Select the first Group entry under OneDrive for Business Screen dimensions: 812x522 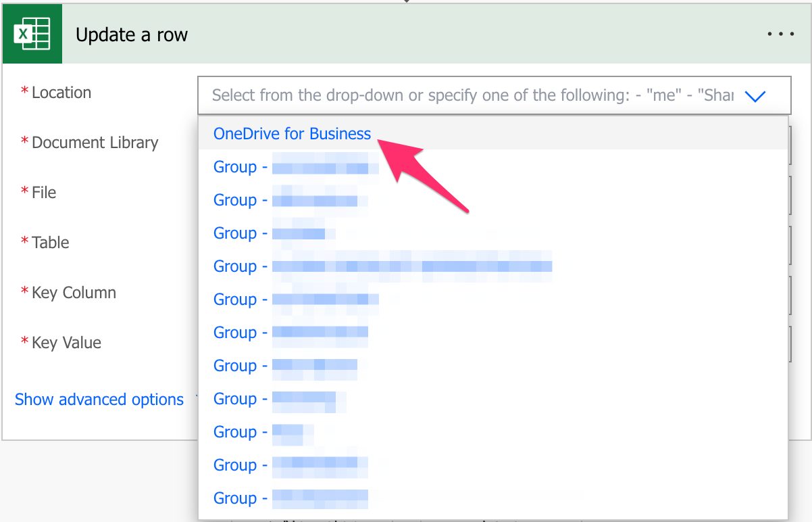[296, 167]
